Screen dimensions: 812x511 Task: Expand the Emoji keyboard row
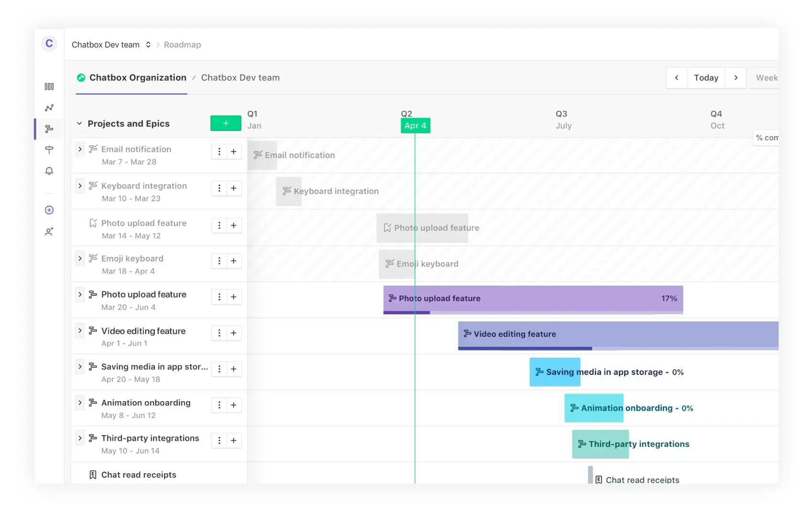80,258
